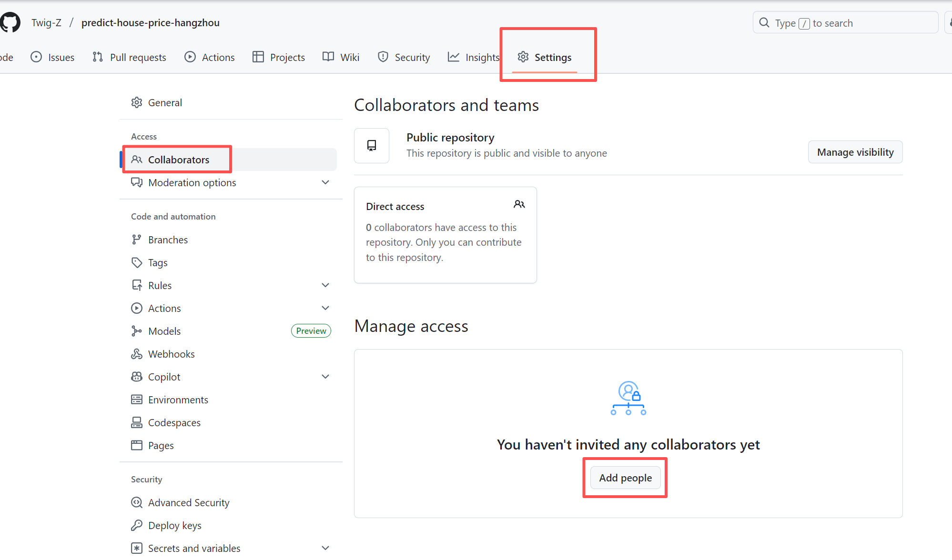Switch to the Insights tab
Viewport: 952px width, 560px height.
click(x=474, y=57)
